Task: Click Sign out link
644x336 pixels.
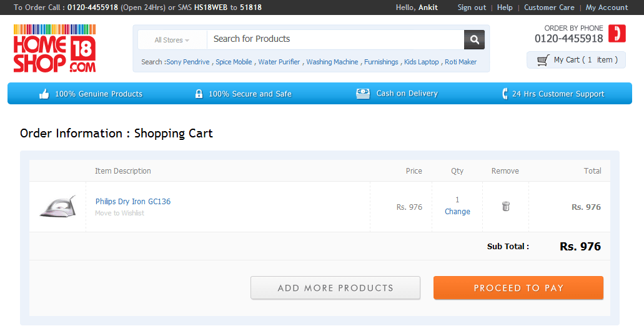Action: pyautogui.click(x=472, y=7)
